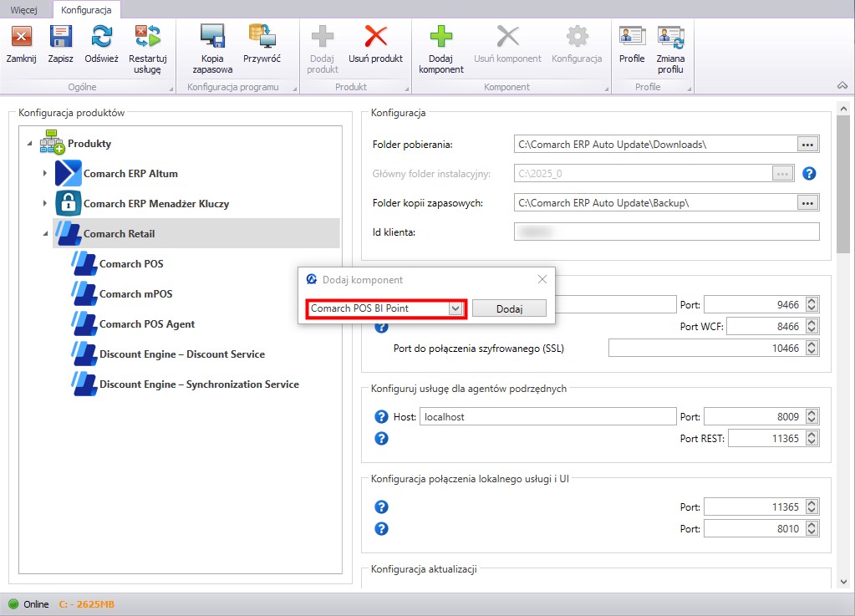855x616 pixels.
Task: Switch to the Więcej tab
Action: [x=24, y=10]
